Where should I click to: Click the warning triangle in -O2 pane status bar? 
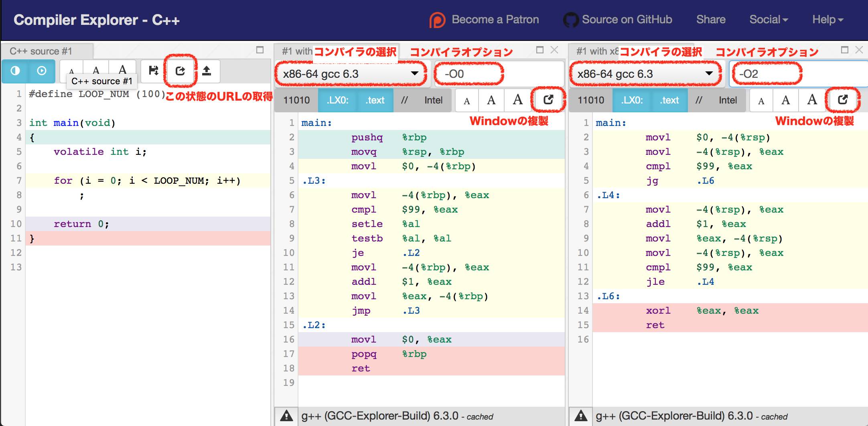(581, 416)
